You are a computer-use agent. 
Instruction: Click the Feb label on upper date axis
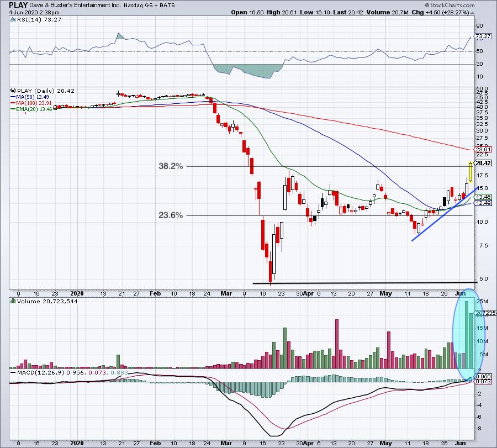(155, 293)
